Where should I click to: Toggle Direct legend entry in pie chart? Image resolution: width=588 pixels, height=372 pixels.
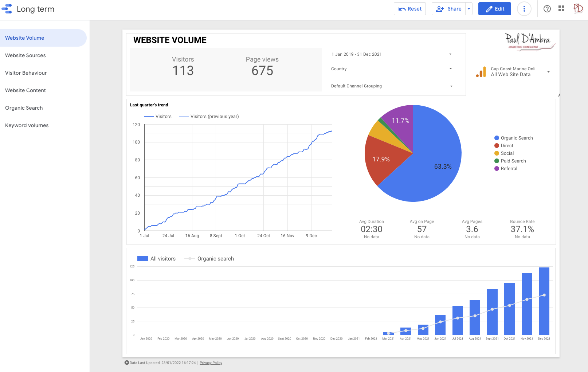[x=504, y=146]
